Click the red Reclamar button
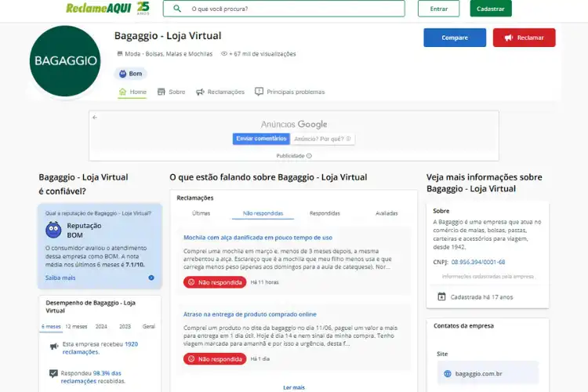This screenshot has height=392, width=588. point(524,38)
